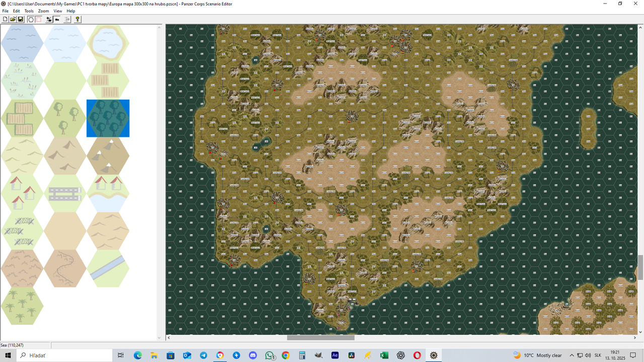
Task: Open the clock showing 19:21
Action: (614, 355)
